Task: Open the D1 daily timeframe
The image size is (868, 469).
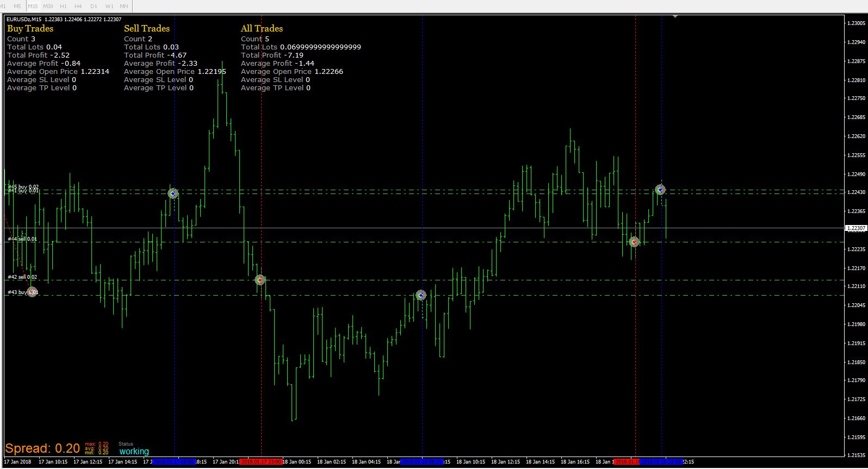Action: point(94,6)
